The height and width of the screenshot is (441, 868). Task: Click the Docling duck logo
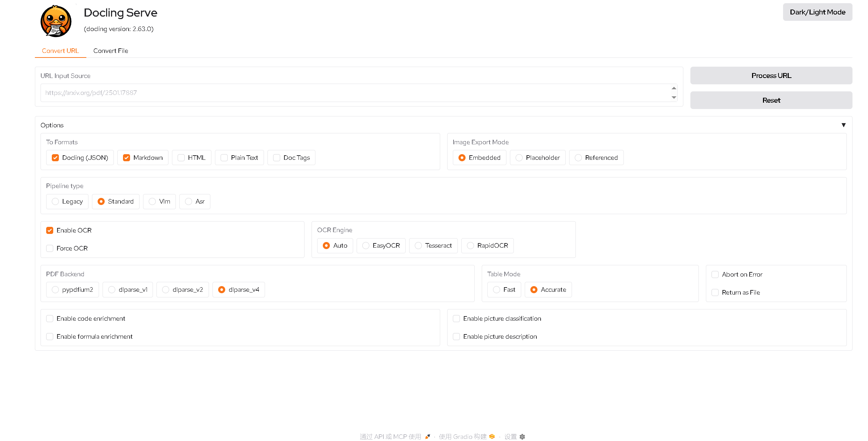pos(56,21)
